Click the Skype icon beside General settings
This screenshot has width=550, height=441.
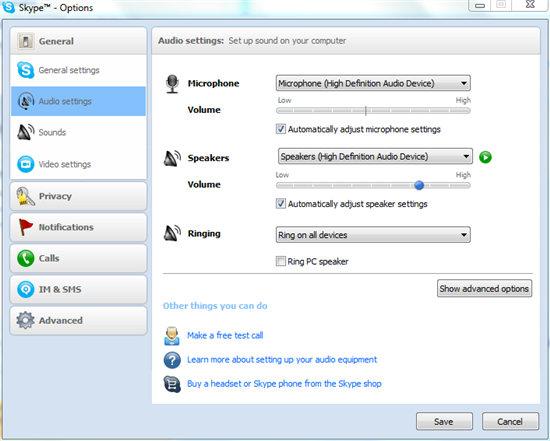coord(26,70)
